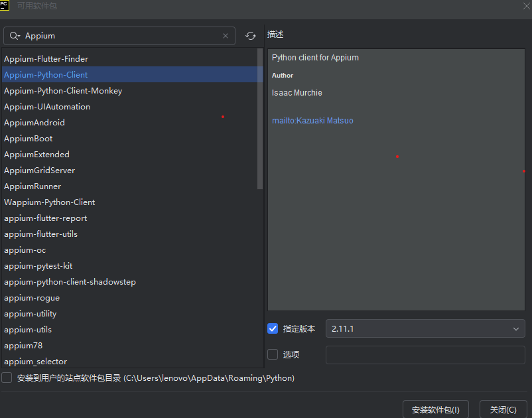This screenshot has width=532, height=418.
Task: Uncheck the 指定版本 checkbox
Action: point(273,328)
